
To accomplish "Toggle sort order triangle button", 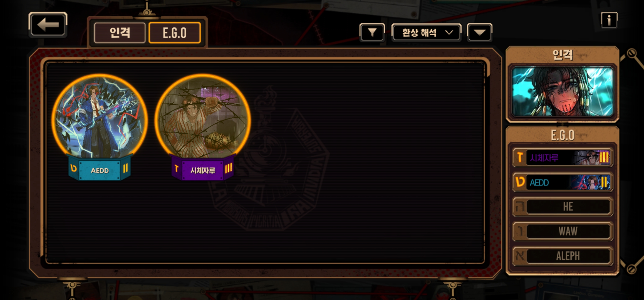I will click(x=480, y=32).
